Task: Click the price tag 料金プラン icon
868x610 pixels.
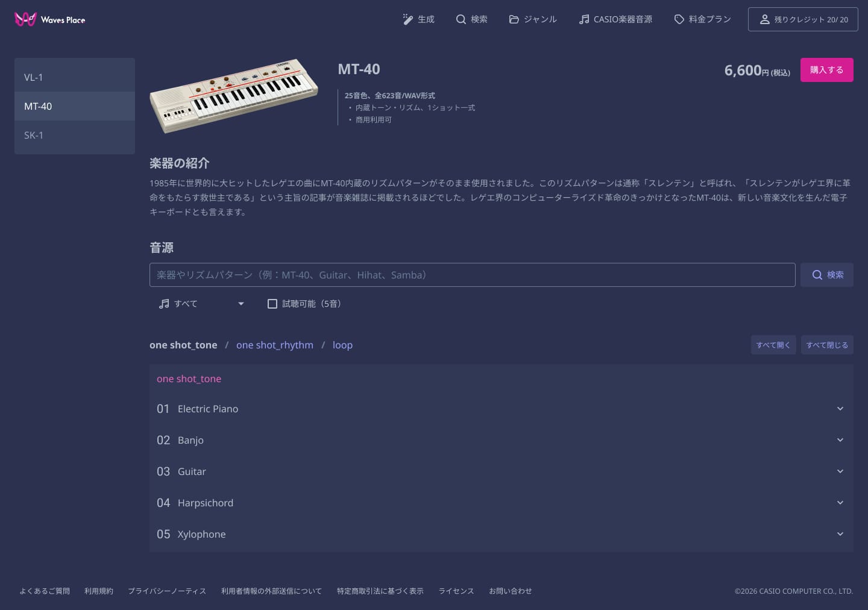Action: click(x=679, y=19)
